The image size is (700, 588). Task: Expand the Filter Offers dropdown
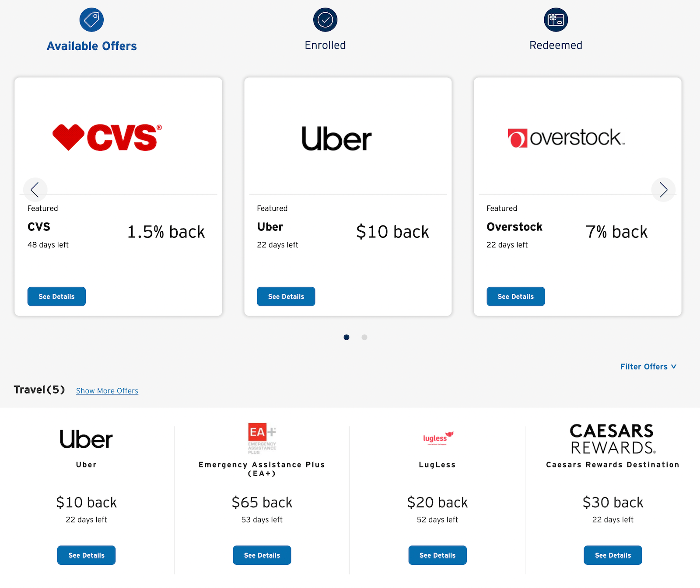(648, 366)
